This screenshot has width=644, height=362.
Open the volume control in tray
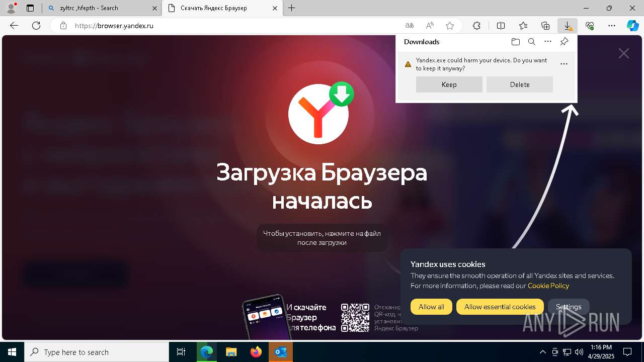point(579,352)
